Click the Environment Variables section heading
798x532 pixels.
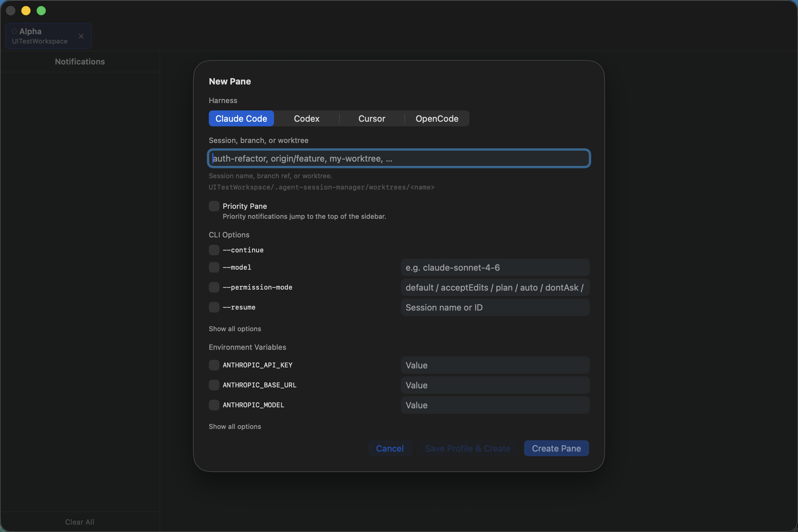click(247, 347)
